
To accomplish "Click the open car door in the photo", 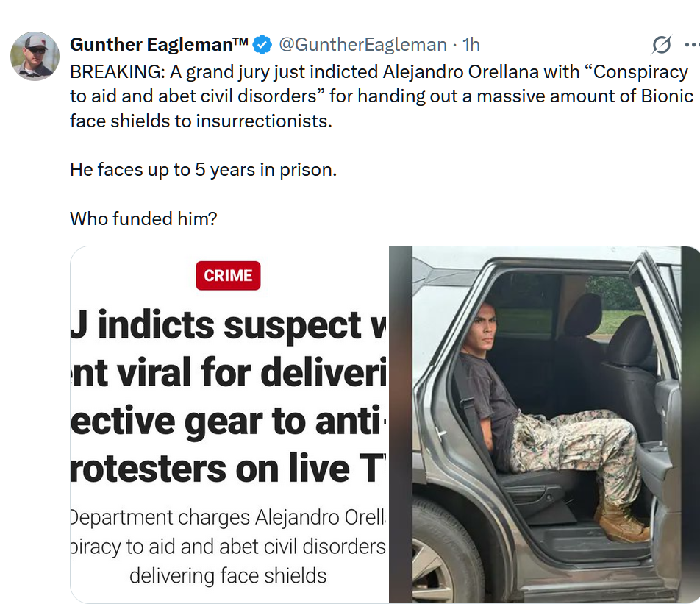I will click(664, 412).
